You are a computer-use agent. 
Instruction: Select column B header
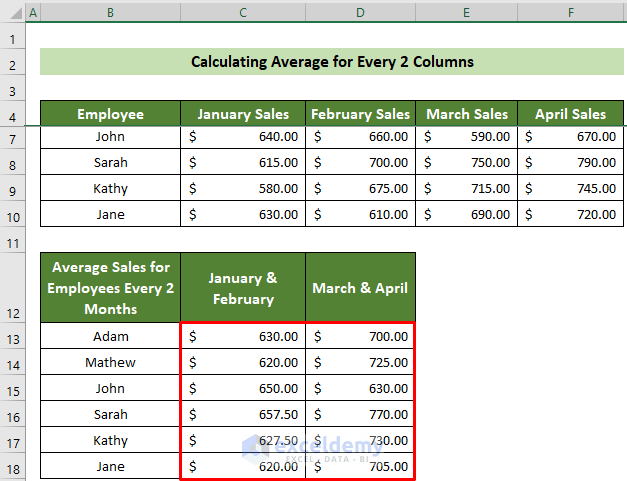tap(110, 13)
